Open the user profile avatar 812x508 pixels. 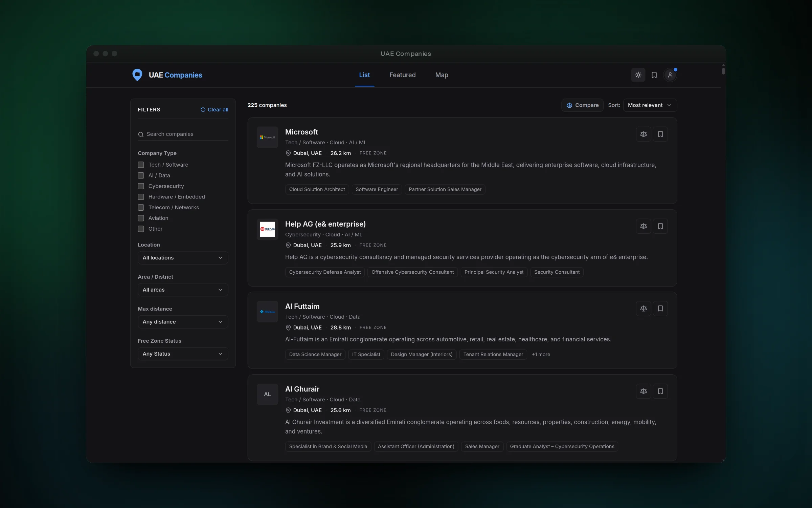(x=670, y=75)
